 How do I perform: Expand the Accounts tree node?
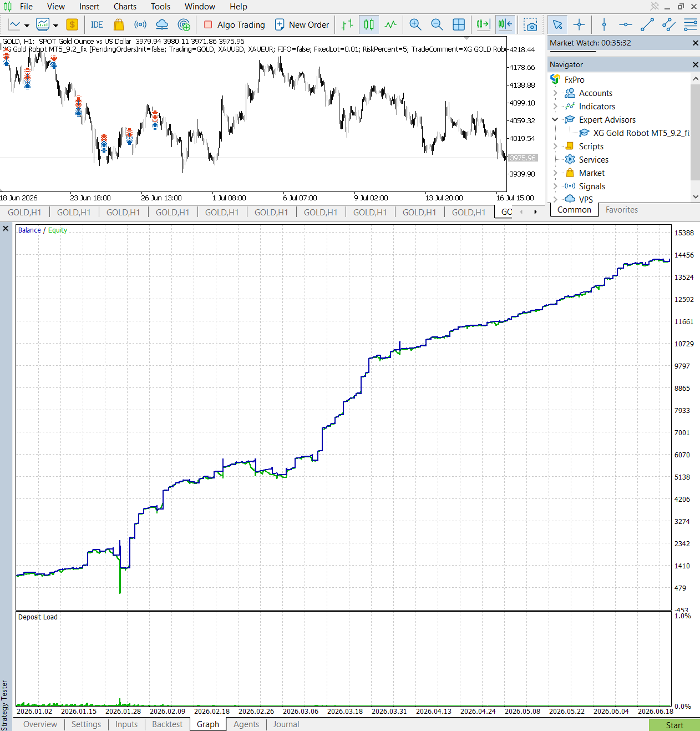pyautogui.click(x=555, y=93)
